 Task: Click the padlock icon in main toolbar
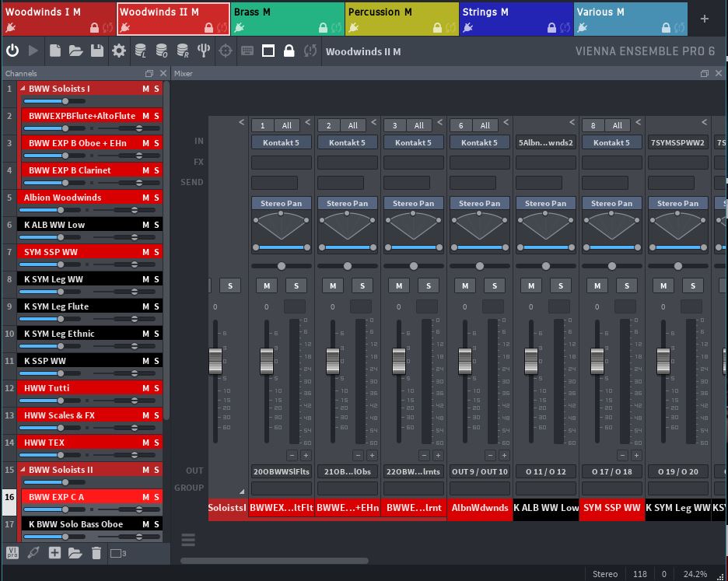[x=289, y=51]
